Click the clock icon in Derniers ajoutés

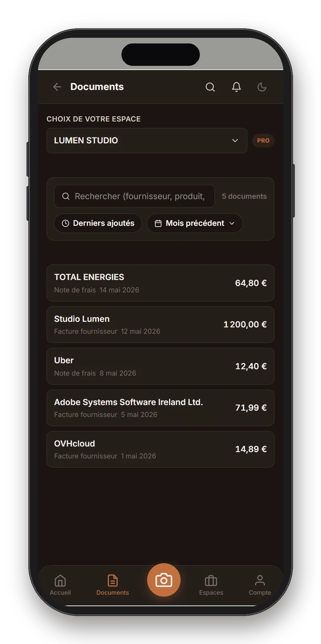pyautogui.click(x=65, y=223)
